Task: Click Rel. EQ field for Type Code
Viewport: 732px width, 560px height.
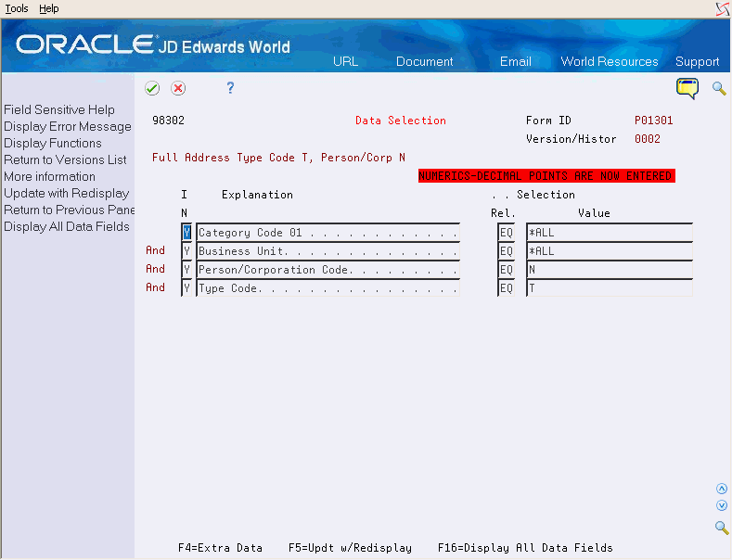Action: click(507, 288)
